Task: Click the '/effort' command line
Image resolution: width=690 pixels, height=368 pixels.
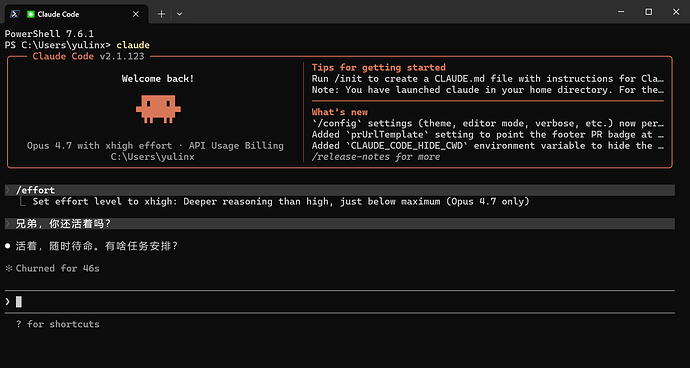Action: coord(339,190)
